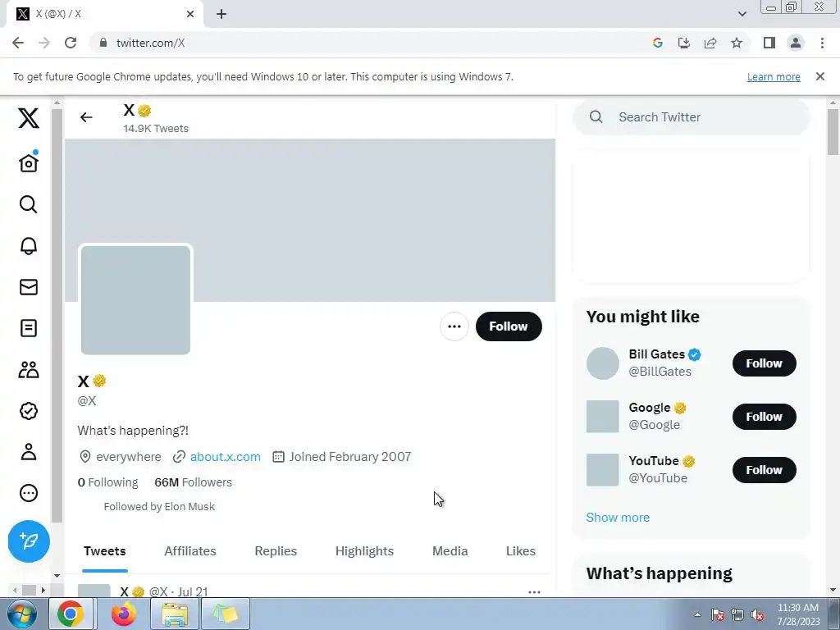Click the left sidebar vertical scrollbar thumb
This screenshot has width=840, height=630.
[x=57, y=316]
